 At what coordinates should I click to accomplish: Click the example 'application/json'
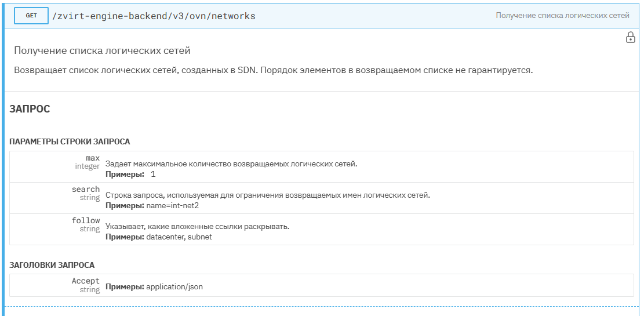(x=174, y=287)
